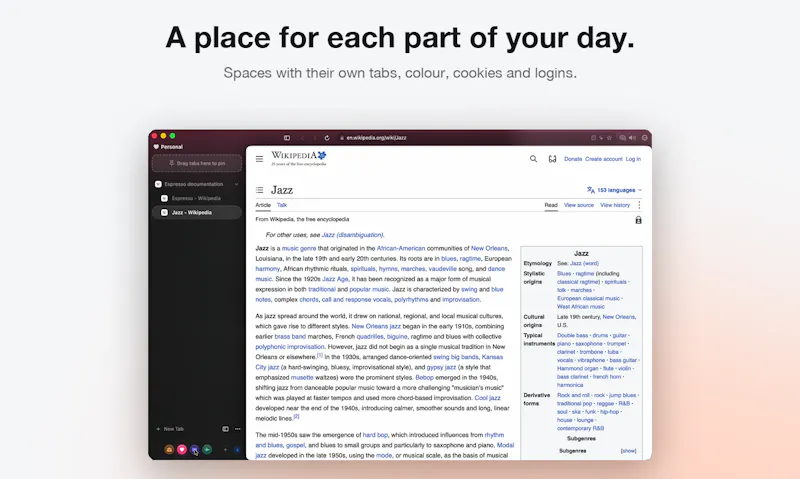Screen dimensions: 800x479
Task: Expand Subgenres with the [show] link
Action: 629,451
